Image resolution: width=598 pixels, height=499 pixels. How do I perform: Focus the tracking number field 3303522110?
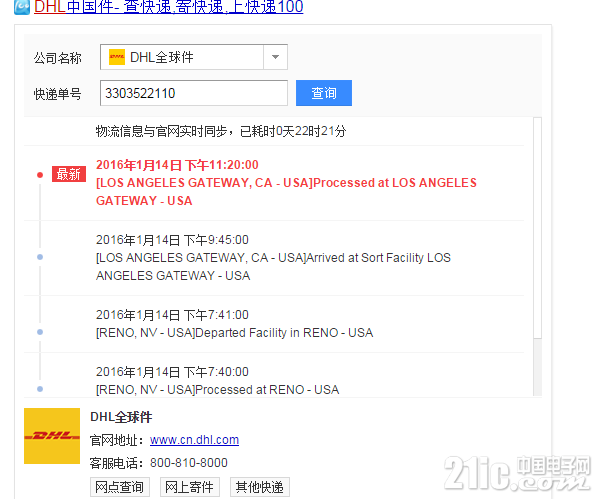[x=194, y=93]
